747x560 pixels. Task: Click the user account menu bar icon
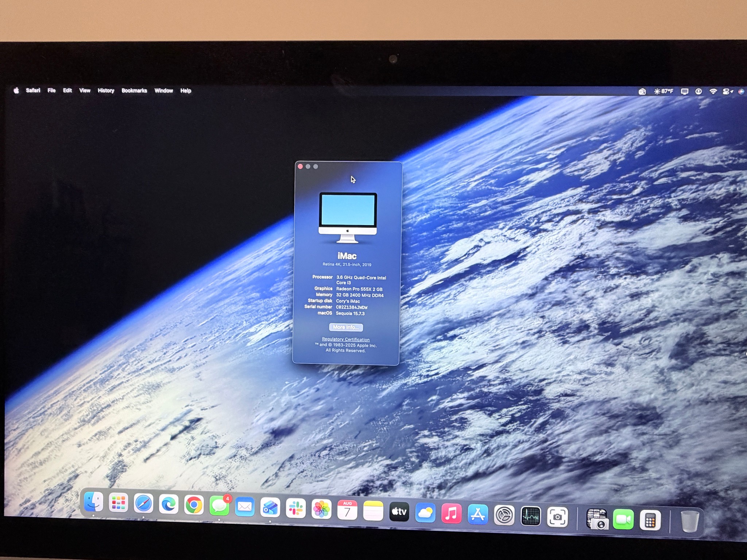tap(698, 92)
